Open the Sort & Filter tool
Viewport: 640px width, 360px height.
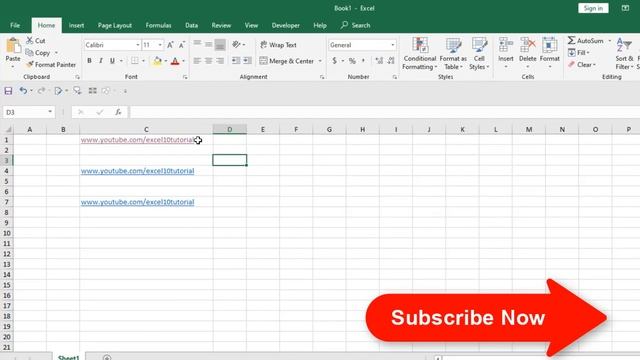coord(624,53)
